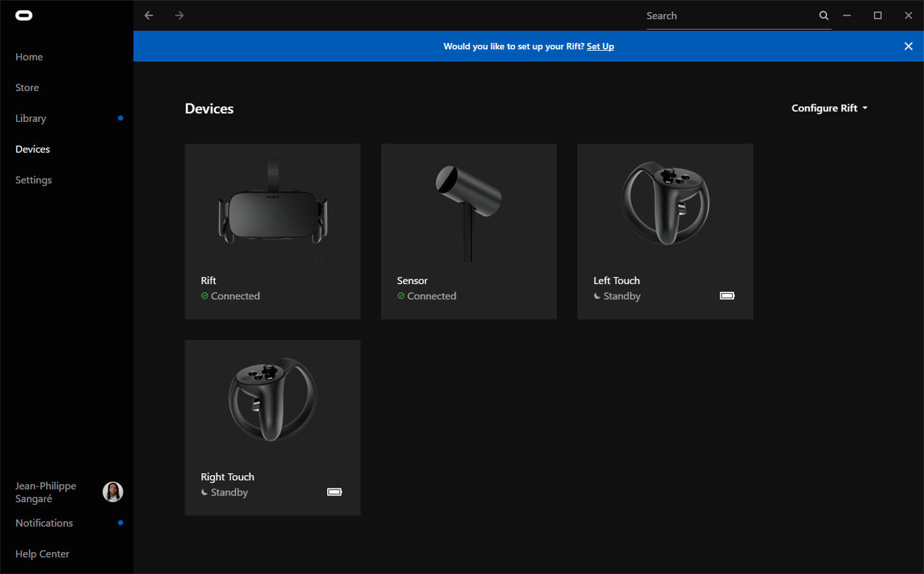Open Settings in the sidebar
This screenshot has height=574, width=924.
[x=34, y=180]
